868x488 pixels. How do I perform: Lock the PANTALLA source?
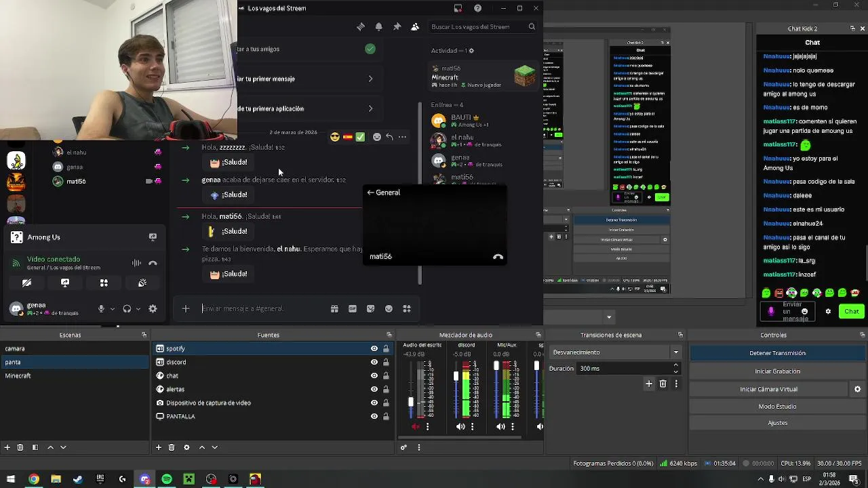[x=386, y=416]
